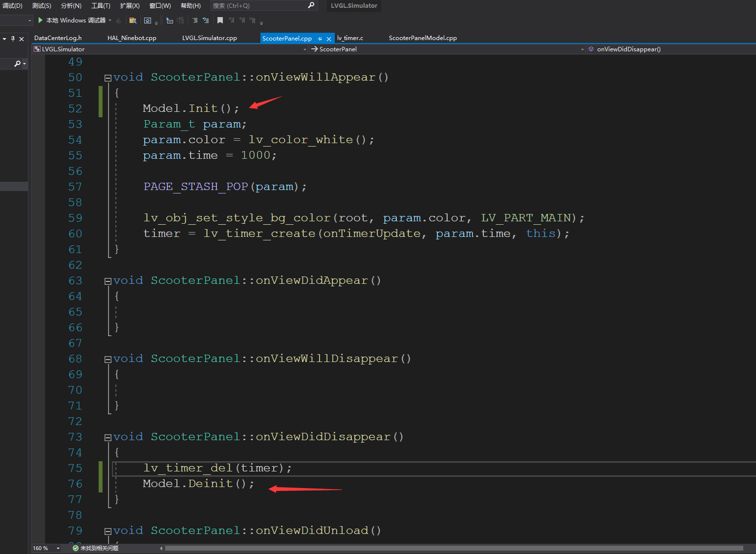
Task: Close the ScooterPanel.cpp tab
Action: (328, 38)
